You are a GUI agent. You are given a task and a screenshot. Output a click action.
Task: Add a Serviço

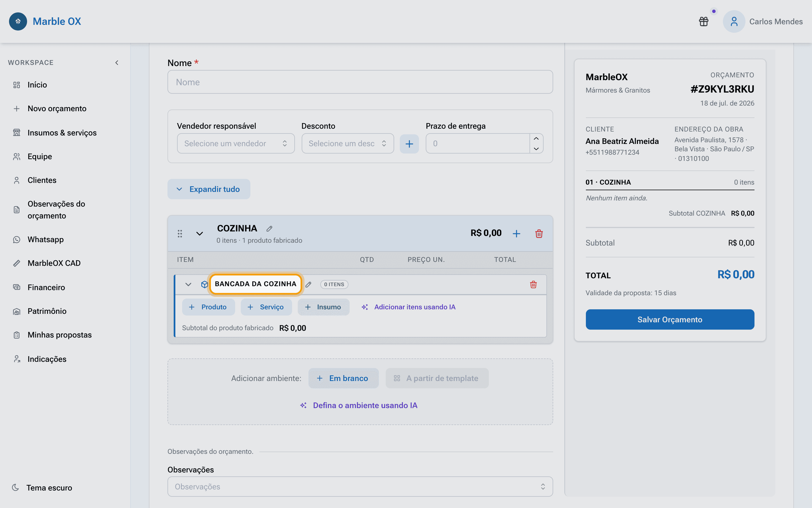(x=266, y=307)
